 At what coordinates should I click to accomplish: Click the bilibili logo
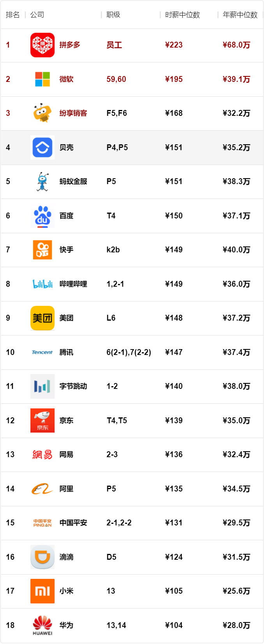43,284
